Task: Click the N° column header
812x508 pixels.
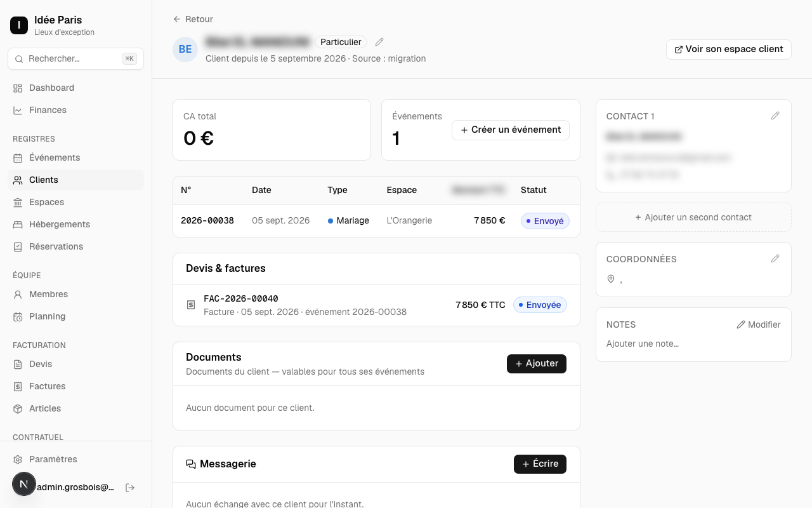Action: [x=186, y=190]
